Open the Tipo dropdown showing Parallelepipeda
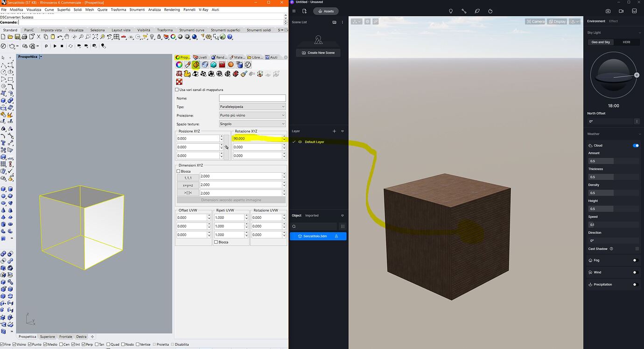 click(252, 106)
